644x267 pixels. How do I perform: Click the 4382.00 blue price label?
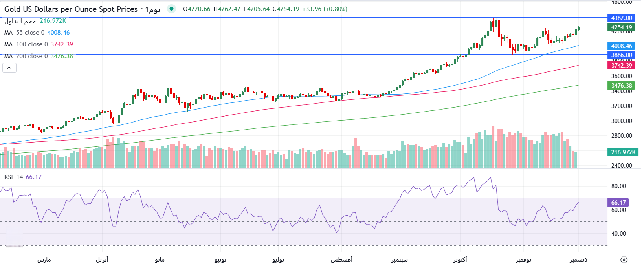tap(621, 18)
